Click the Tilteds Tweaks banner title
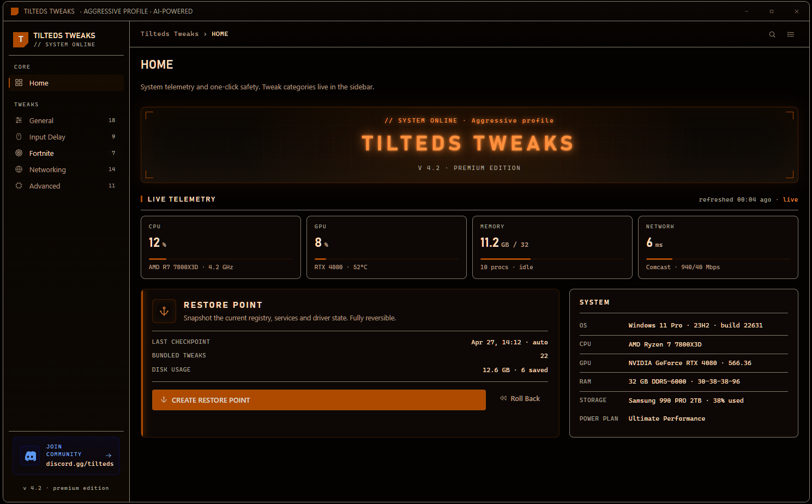The image size is (812, 504). point(468,143)
